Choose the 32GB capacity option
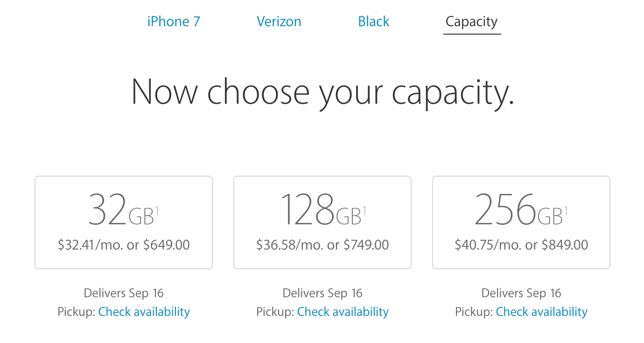 (x=124, y=222)
